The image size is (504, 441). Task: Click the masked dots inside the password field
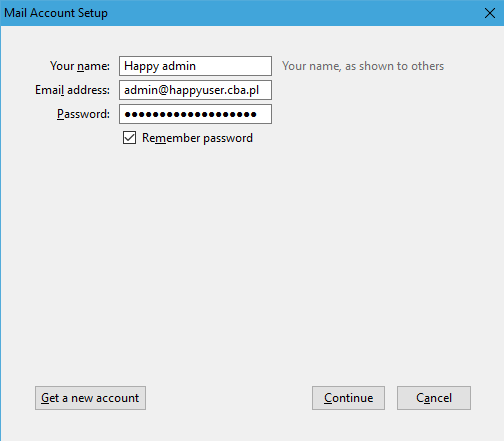190,114
